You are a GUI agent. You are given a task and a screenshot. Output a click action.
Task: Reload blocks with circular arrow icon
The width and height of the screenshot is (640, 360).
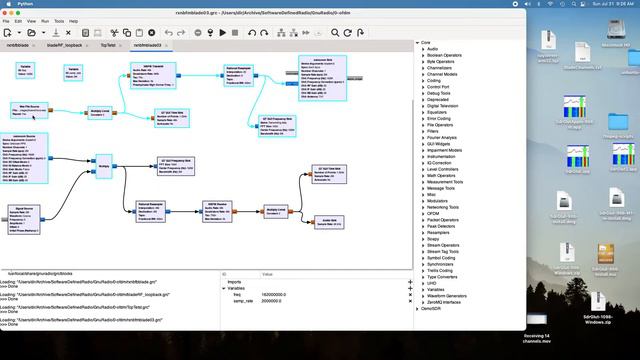(x=347, y=33)
